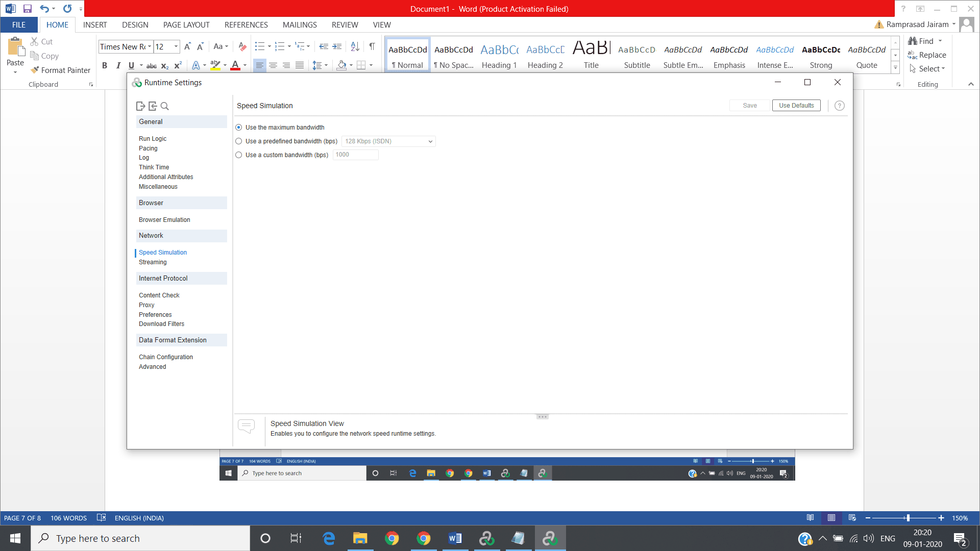
Task: Apply the Heading 1 style
Action: click(499, 55)
